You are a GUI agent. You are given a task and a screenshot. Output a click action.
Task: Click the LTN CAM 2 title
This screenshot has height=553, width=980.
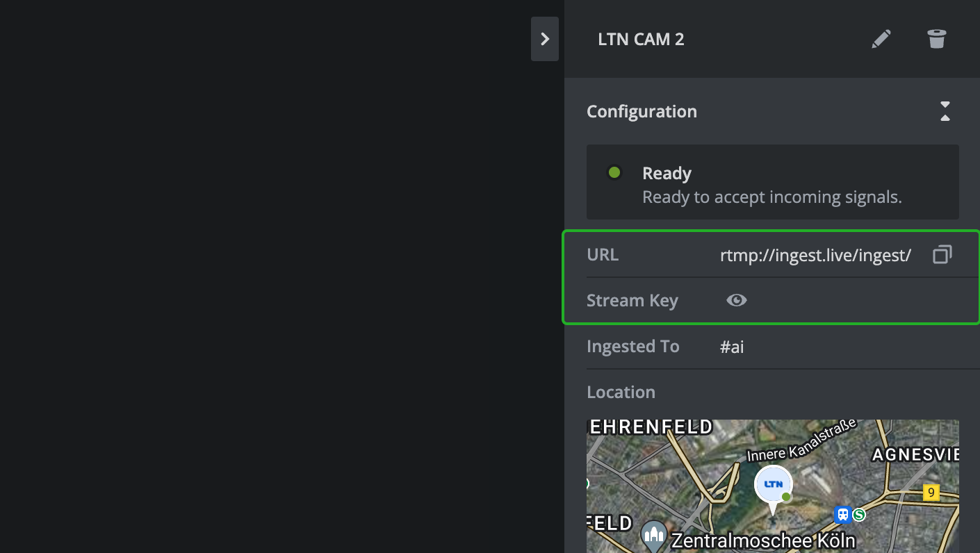coord(641,40)
